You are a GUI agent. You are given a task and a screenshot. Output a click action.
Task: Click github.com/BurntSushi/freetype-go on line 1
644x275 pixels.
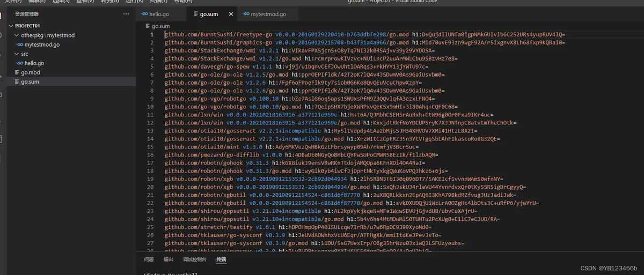pyautogui.click(x=218, y=34)
